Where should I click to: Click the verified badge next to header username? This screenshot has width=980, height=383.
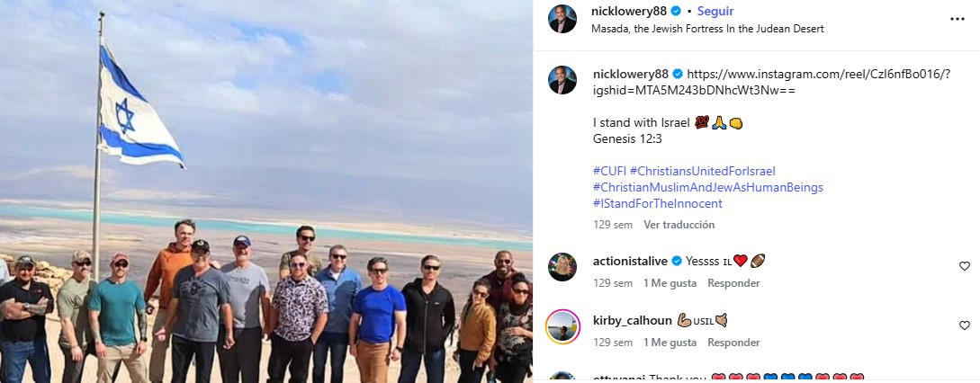pyautogui.click(x=676, y=12)
